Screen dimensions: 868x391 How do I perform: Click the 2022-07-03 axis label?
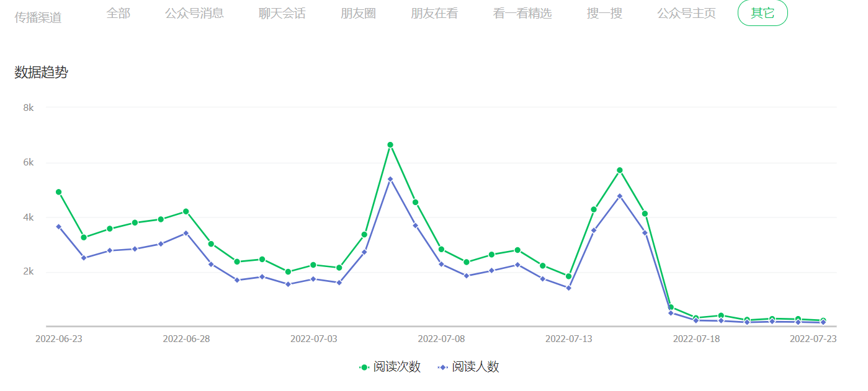(x=313, y=339)
